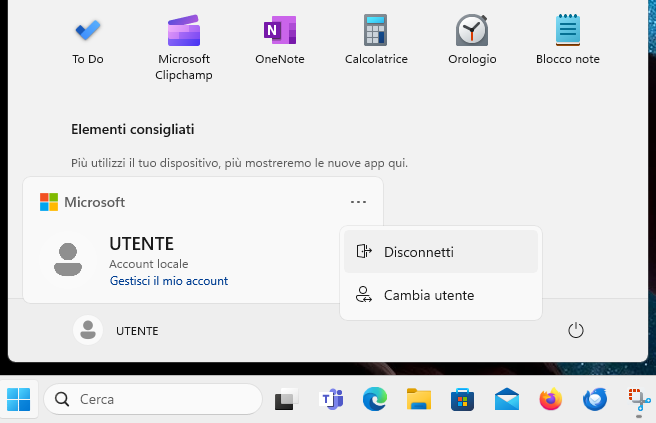Open Blocco note app

tap(568, 40)
